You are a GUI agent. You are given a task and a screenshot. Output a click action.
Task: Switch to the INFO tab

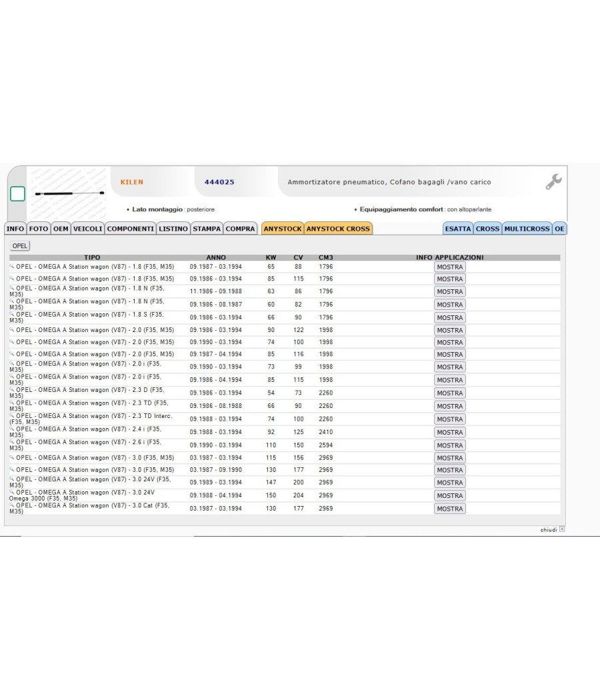(x=15, y=229)
